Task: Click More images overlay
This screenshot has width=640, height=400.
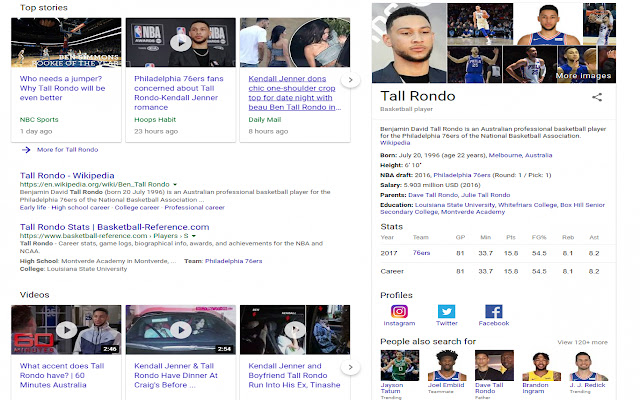Action: (x=583, y=76)
